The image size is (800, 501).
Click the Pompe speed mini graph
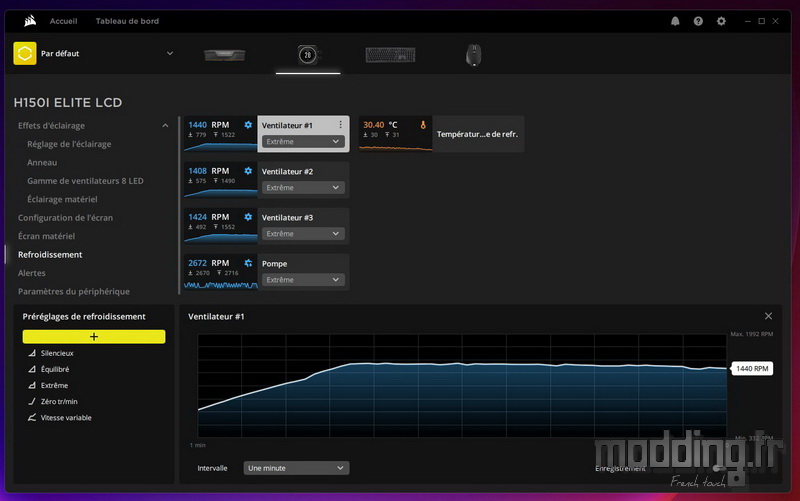tap(220, 285)
